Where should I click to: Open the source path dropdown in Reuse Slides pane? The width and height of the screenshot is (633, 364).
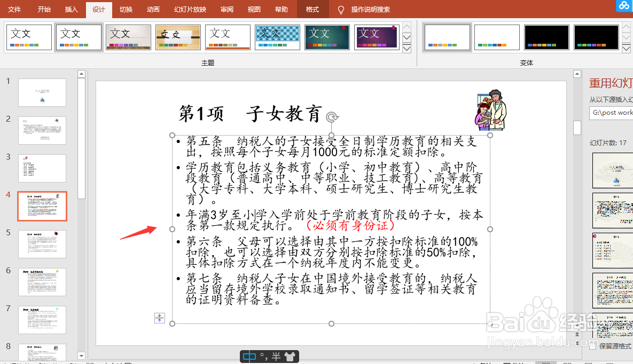coord(629,113)
